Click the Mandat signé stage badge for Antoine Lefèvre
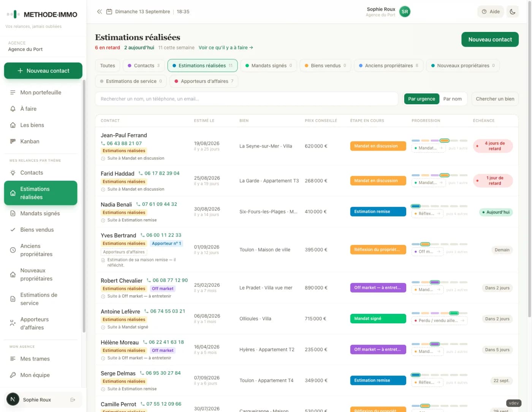The image size is (532, 412). (x=378, y=319)
